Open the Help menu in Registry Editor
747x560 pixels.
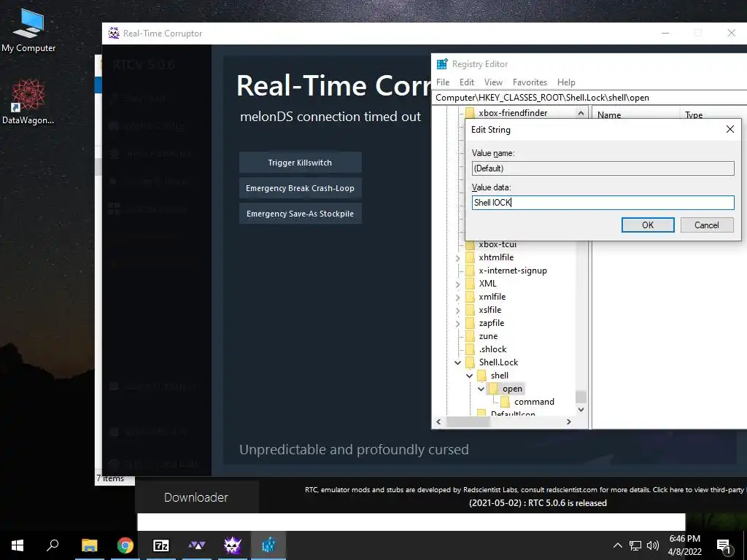(566, 82)
